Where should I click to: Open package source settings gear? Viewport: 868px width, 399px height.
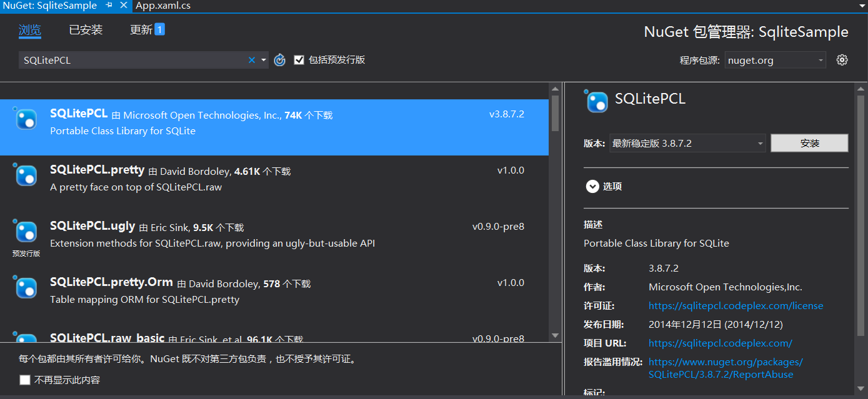click(842, 60)
